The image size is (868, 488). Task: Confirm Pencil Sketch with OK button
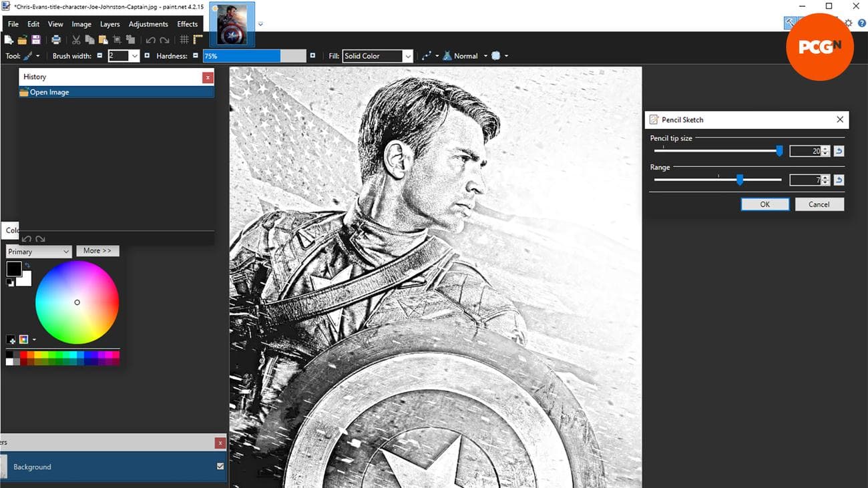(765, 204)
